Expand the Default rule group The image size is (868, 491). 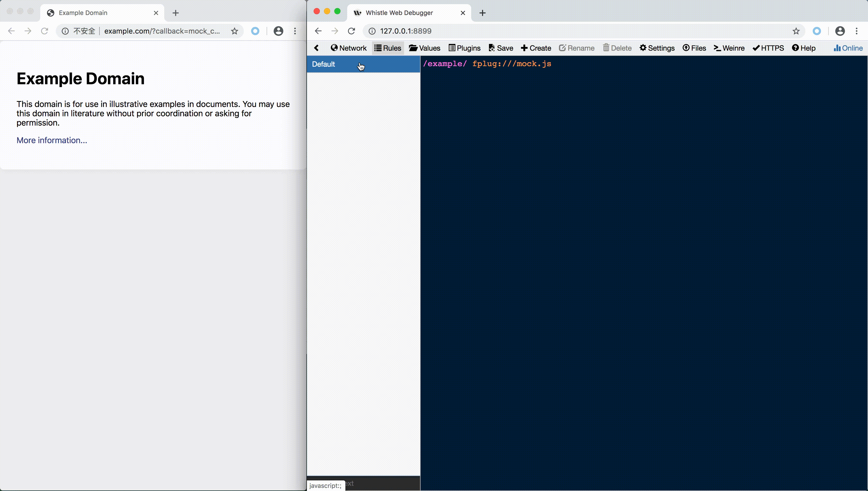324,64
